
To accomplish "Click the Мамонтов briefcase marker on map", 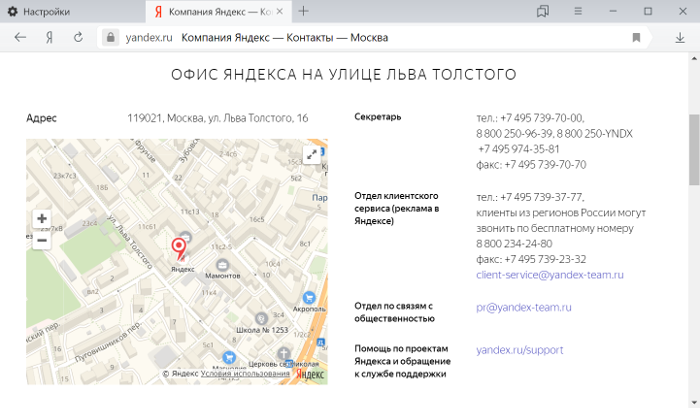I will 222,265.
